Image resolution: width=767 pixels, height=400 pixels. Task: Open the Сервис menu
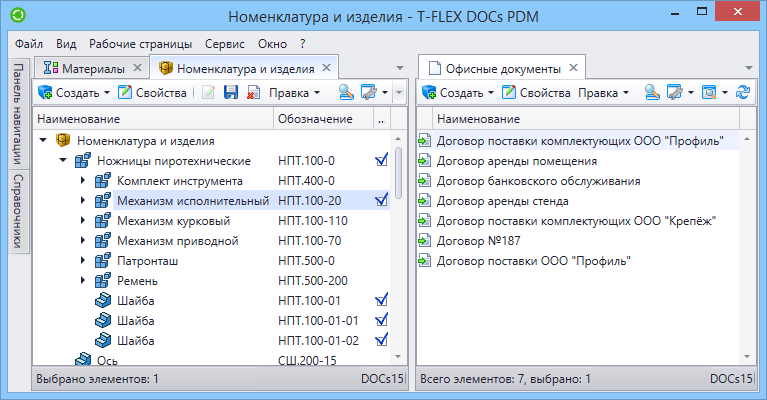click(x=225, y=44)
